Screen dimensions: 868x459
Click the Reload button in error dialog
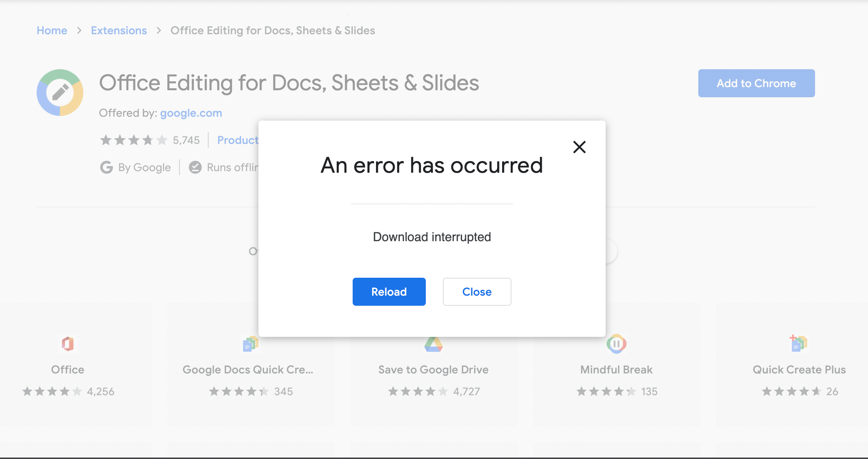389,291
